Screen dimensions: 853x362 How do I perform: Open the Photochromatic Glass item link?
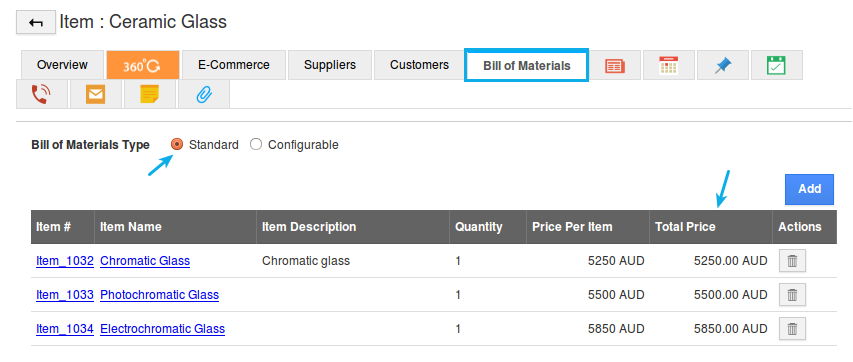coord(159,295)
